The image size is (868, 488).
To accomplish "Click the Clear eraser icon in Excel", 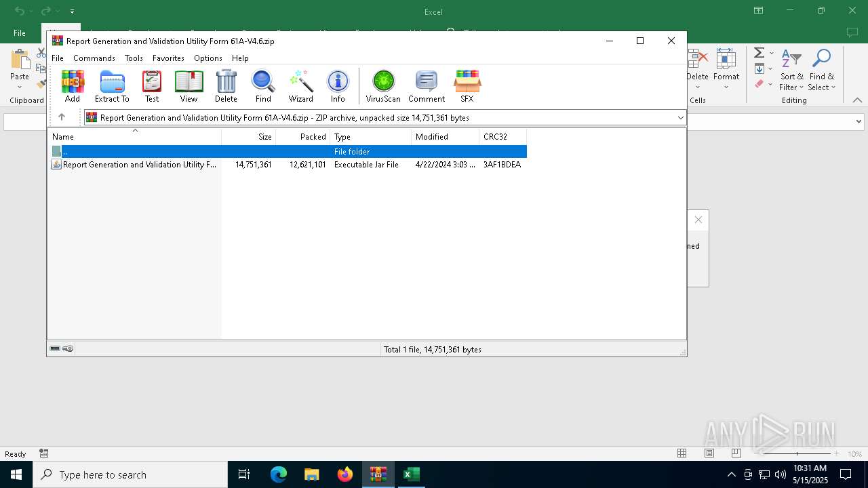I will 759,84.
